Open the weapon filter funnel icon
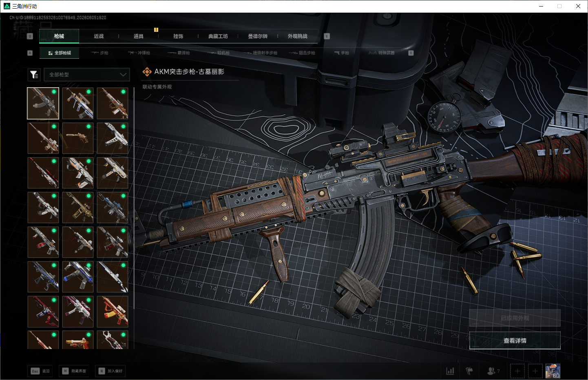 tap(34, 75)
